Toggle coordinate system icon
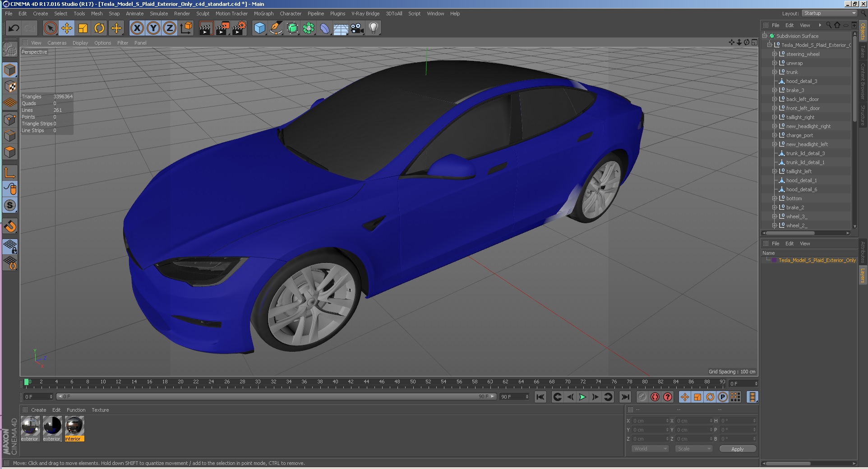This screenshot has height=469, width=868. [x=186, y=28]
